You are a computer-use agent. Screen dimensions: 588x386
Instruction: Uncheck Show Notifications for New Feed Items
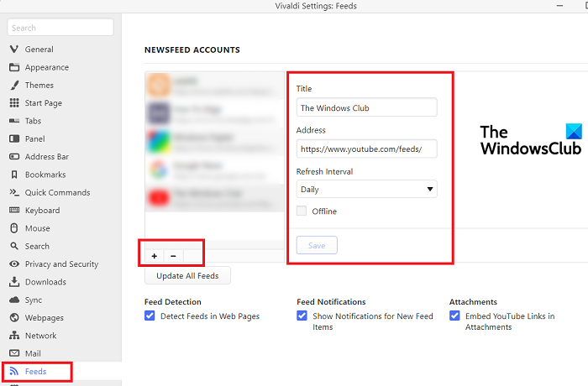coord(302,316)
